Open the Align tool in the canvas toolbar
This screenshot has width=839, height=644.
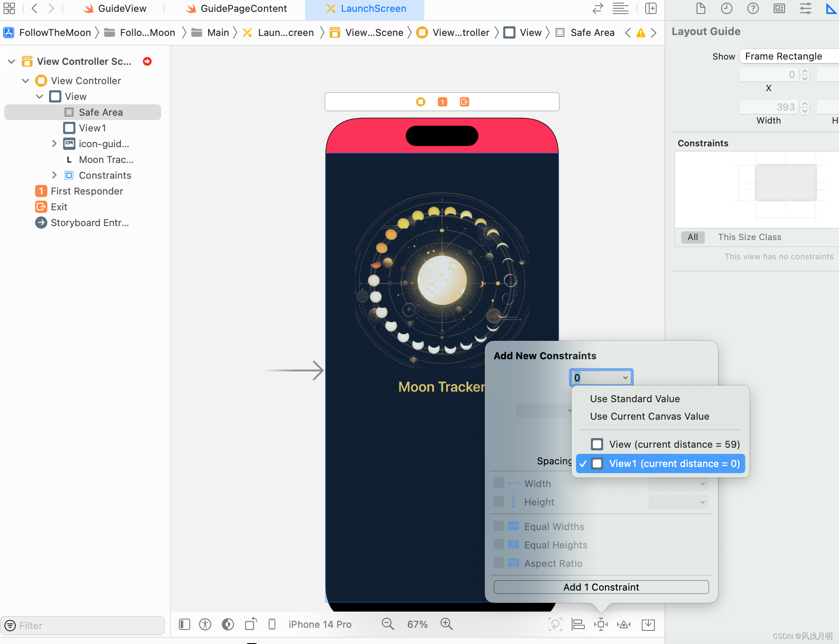[578, 624]
